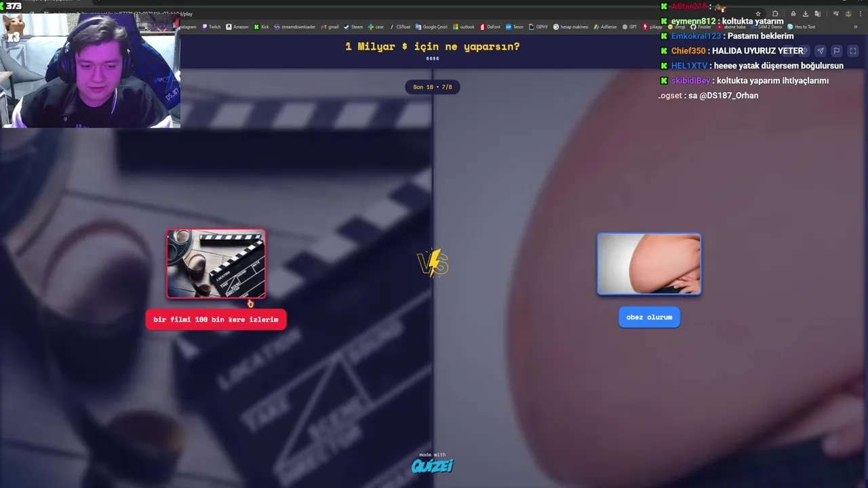Open the SAM 2 Demo bookmark
Image resolution: width=868 pixels, height=488 pixels.
pyautogui.click(x=767, y=27)
